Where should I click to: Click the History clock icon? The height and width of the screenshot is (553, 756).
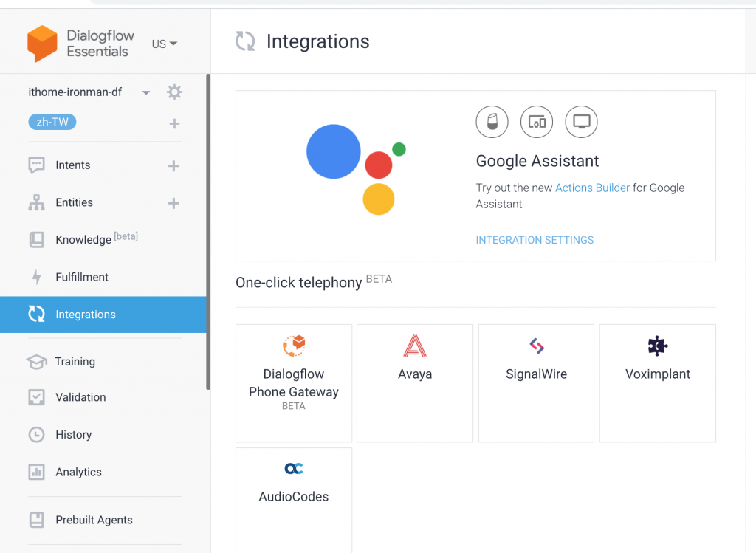point(37,435)
